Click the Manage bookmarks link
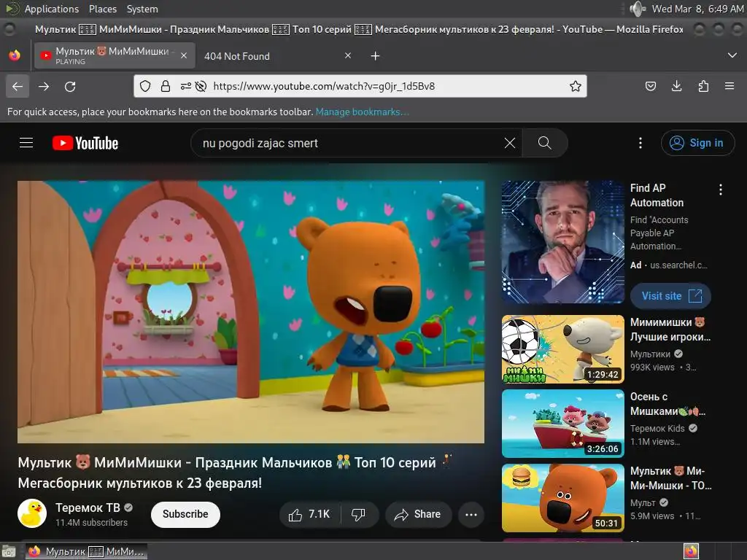Screen dimensions: 747x560 click(x=362, y=112)
